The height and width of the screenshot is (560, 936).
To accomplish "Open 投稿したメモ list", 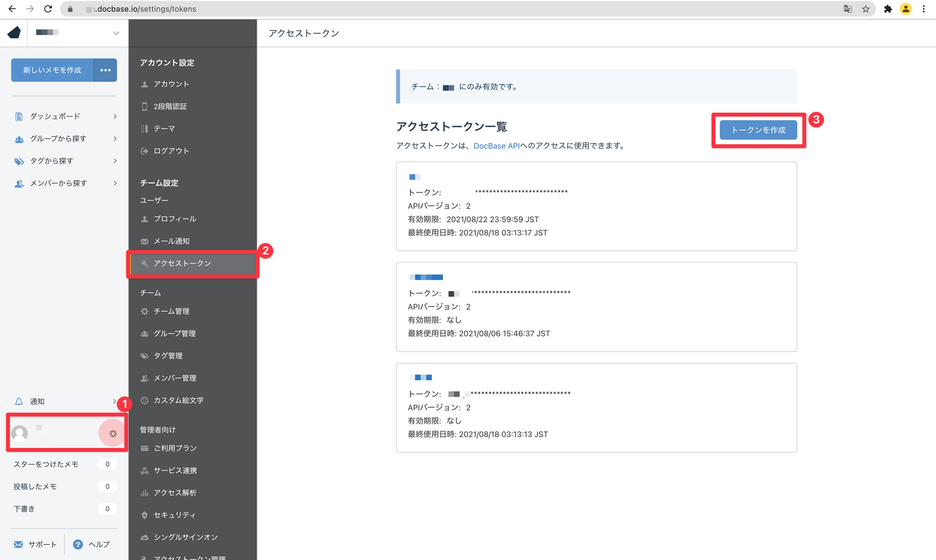I will pyautogui.click(x=35, y=487).
